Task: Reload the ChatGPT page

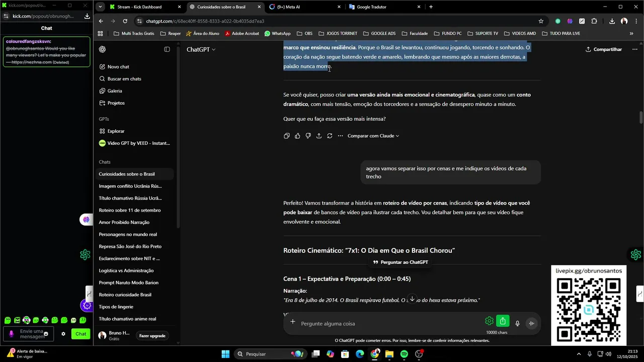Action: click(125, 21)
